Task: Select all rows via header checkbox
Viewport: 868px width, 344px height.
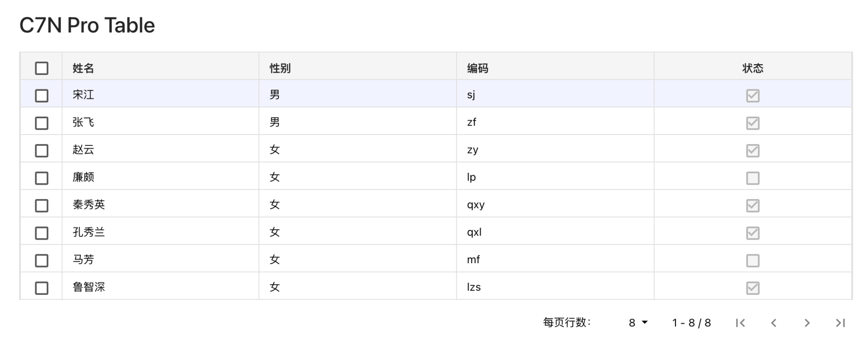Action: (x=42, y=68)
